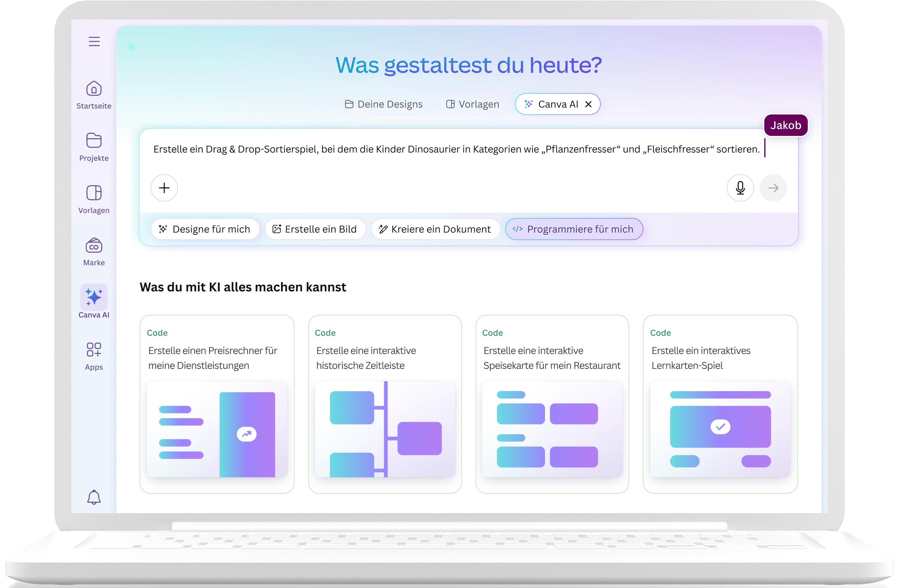This screenshot has width=899, height=588.
Task: Attach content using the plus icon
Action: pos(164,188)
